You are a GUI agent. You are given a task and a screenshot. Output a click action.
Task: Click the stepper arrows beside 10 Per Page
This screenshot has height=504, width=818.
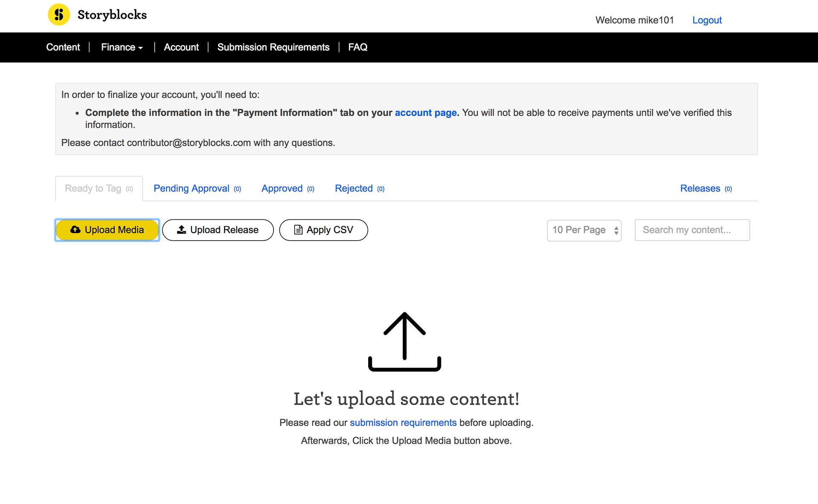tap(615, 230)
